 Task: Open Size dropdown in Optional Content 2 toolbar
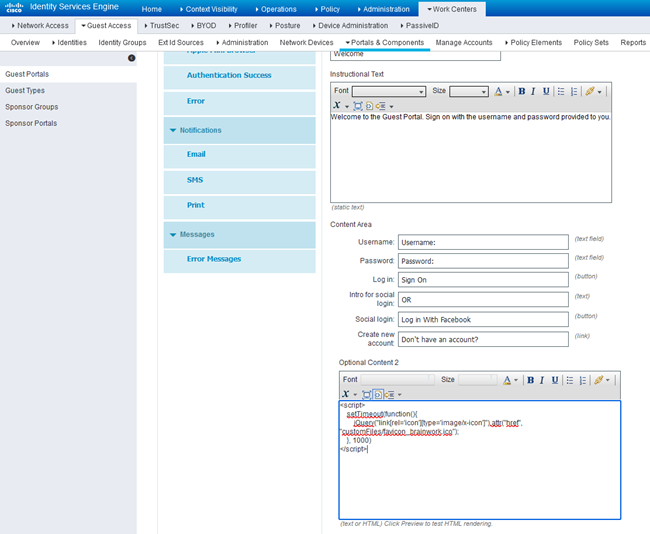click(x=478, y=380)
